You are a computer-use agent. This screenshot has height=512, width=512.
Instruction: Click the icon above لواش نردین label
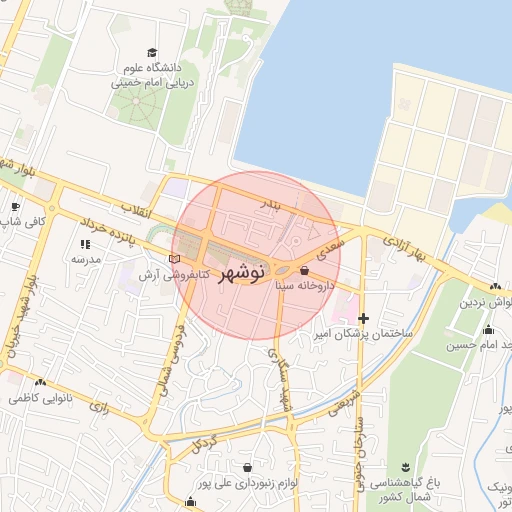pos(495,286)
